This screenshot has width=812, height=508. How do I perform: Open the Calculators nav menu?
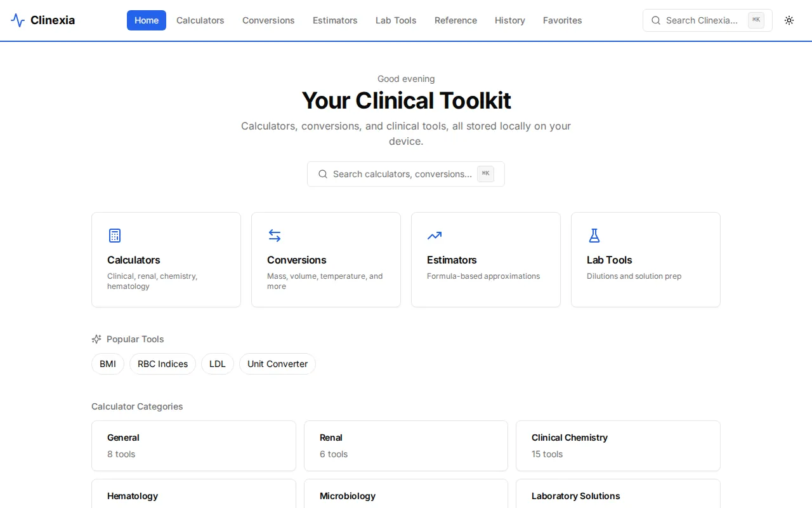point(200,20)
